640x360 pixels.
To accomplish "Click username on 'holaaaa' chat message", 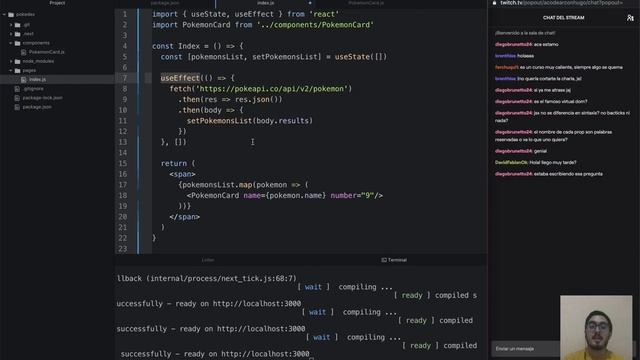I will click(x=505, y=56).
